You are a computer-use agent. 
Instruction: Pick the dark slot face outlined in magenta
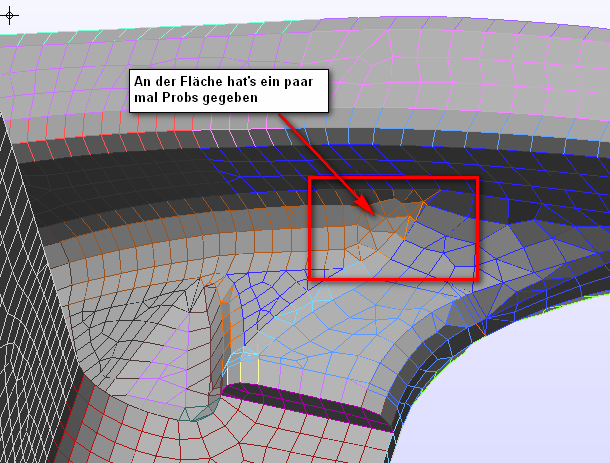click(x=307, y=407)
